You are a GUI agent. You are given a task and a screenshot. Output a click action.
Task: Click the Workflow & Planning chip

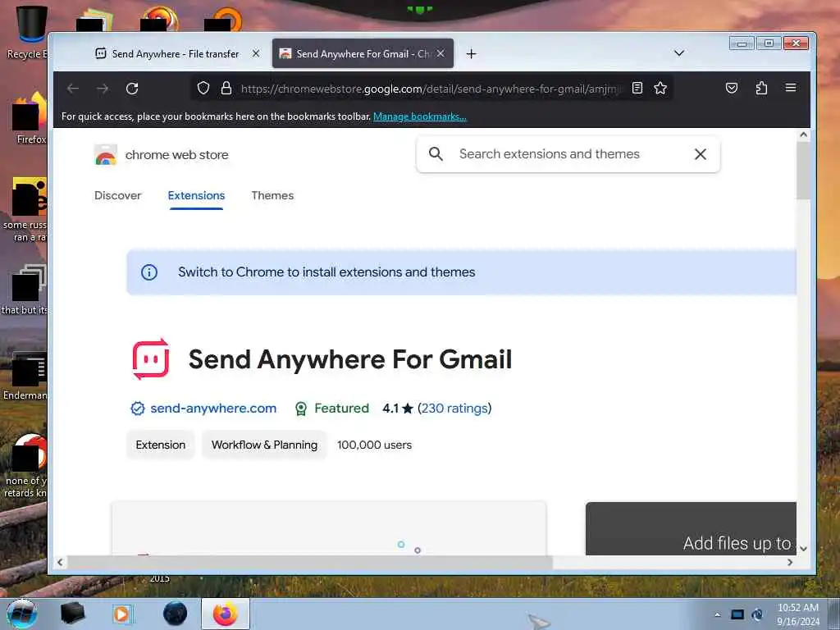tap(264, 445)
